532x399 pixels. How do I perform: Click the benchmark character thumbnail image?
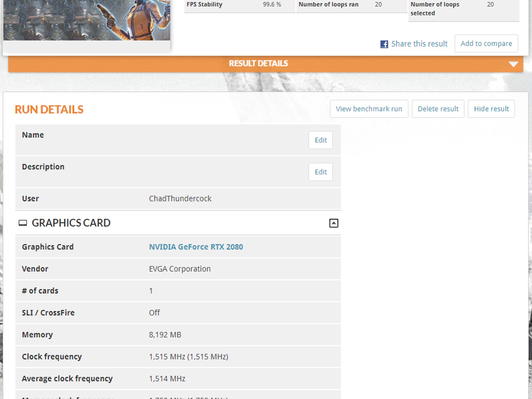pyautogui.click(x=87, y=20)
